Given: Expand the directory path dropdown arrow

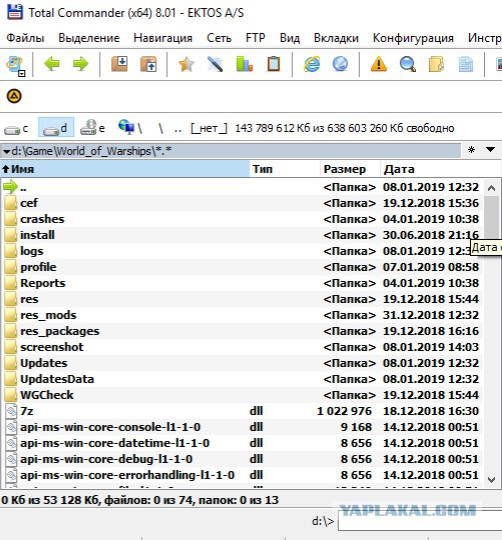Looking at the screenshot, I should tap(6, 151).
